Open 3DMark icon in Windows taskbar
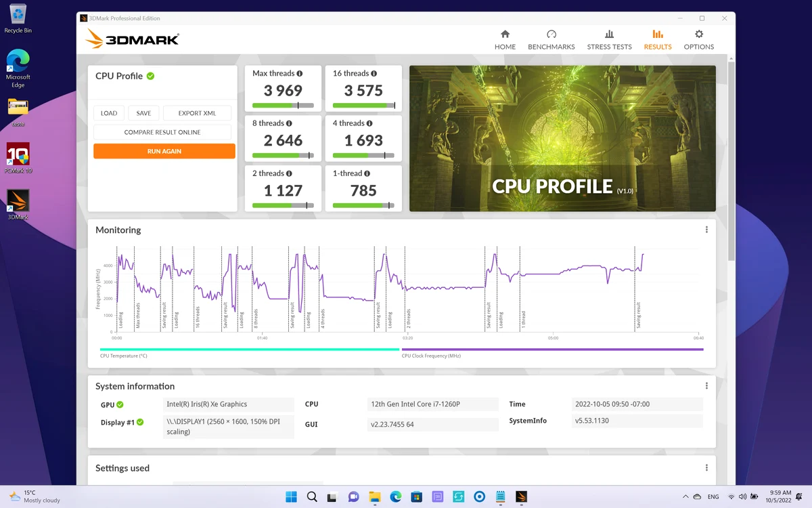Image resolution: width=812 pixels, height=508 pixels. (x=521, y=496)
